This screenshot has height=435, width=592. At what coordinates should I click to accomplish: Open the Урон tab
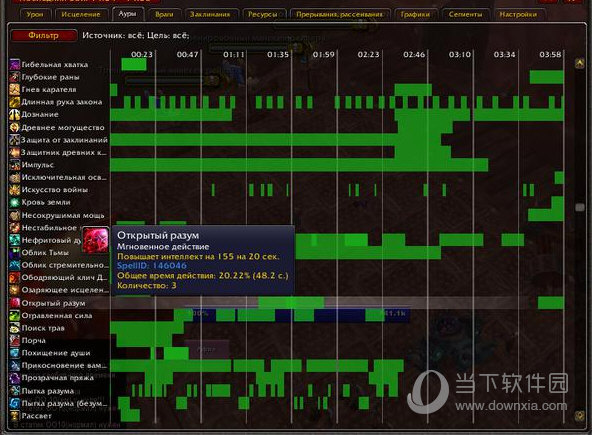point(35,14)
